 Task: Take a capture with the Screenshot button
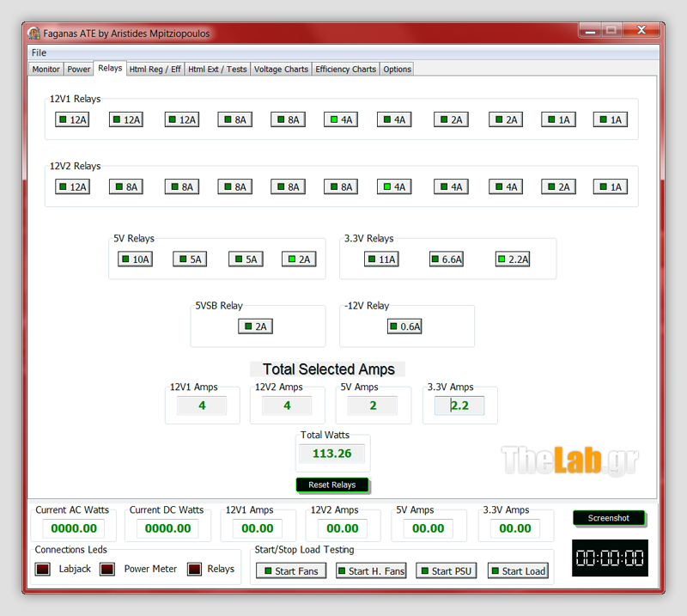(609, 518)
